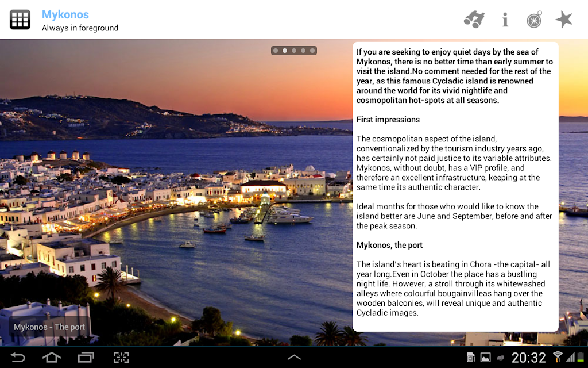
Task: Expand the bottom bar up-arrow handle
Action: (293, 357)
